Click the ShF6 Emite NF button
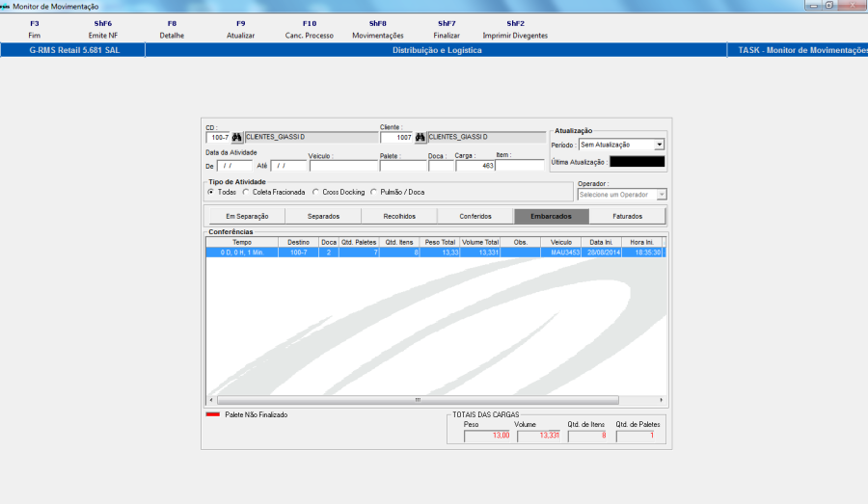This screenshot has width=868, height=504. (103, 29)
